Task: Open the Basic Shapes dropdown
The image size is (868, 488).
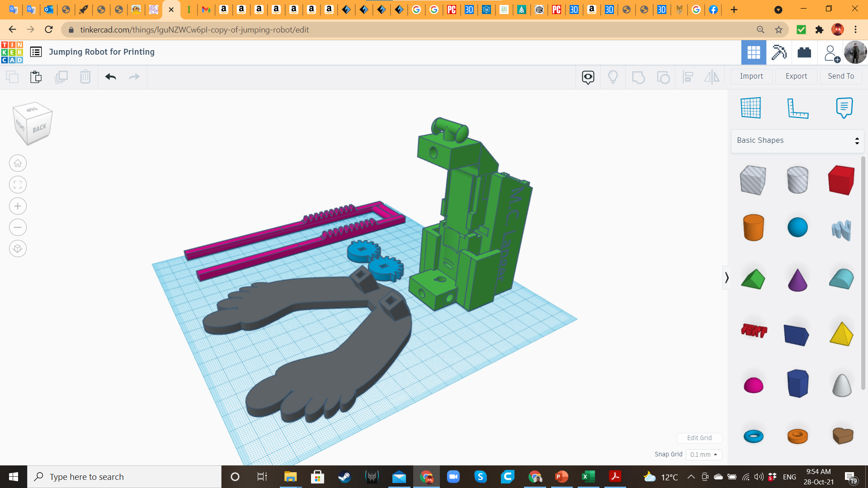Action: coord(797,141)
